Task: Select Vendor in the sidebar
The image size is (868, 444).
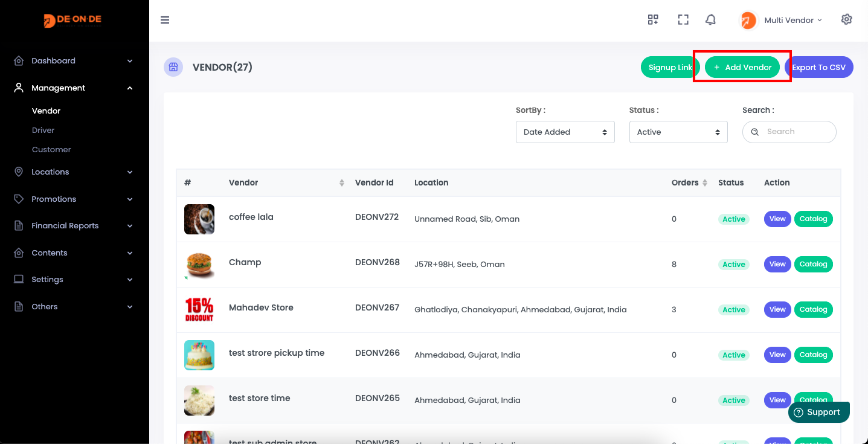Action: [x=47, y=111]
